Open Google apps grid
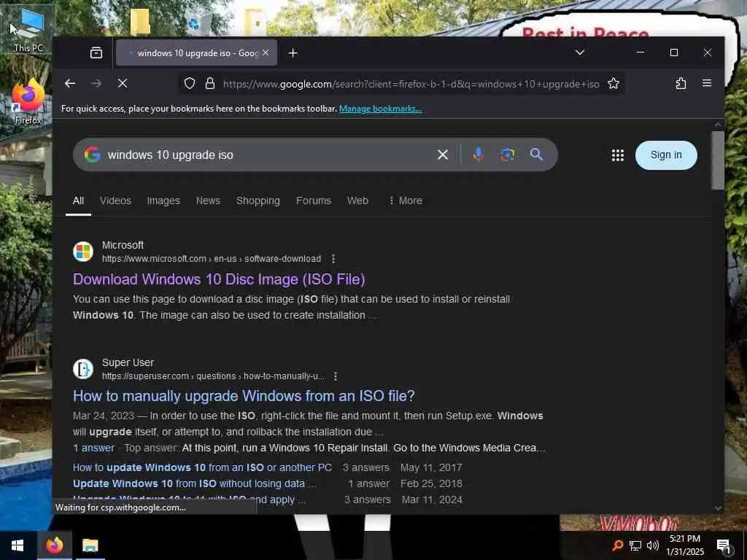Image resolution: width=747 pixels, height=560 pixels. coord(617,155)
